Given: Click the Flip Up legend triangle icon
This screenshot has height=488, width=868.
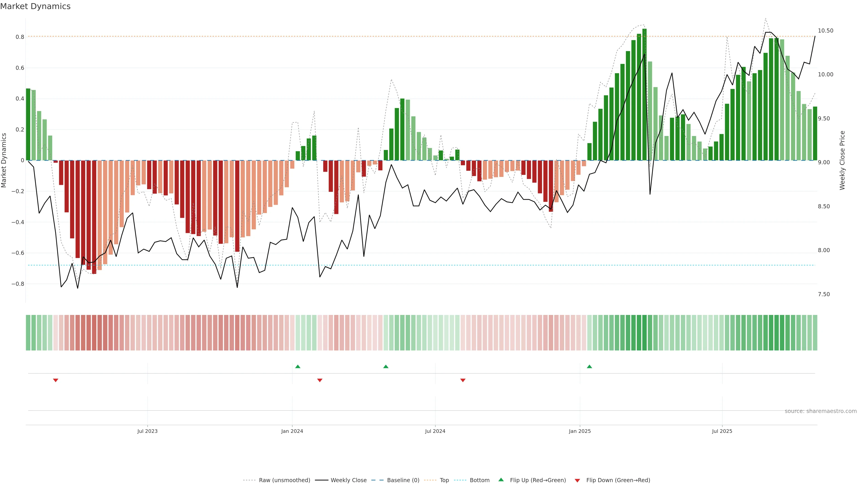Looking at the screenshot, I should click(x=501, y=480).
